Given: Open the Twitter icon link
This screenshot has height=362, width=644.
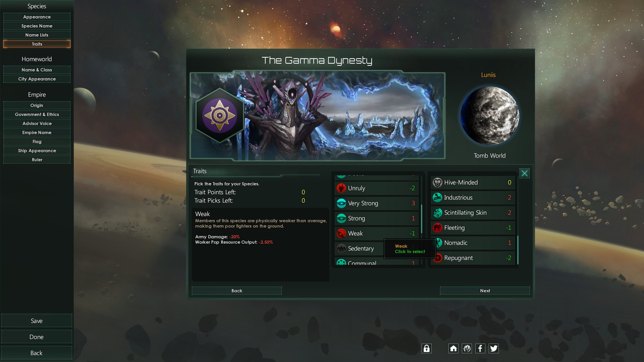Looking at the screenshot, I should tap(493, 348).
